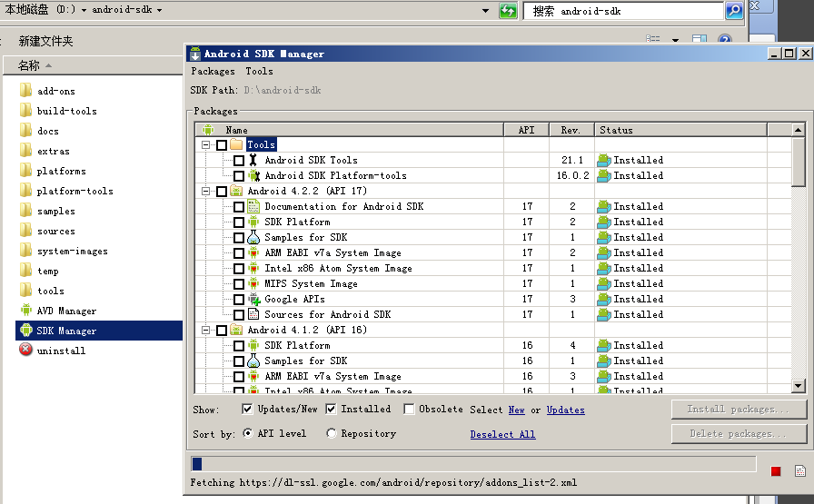Image resolution: width=814 pixels, height=504 pixels.
Task: Click the Explorer search field for android-sdk
Action: pyautogui.click(x=623, y=10)
